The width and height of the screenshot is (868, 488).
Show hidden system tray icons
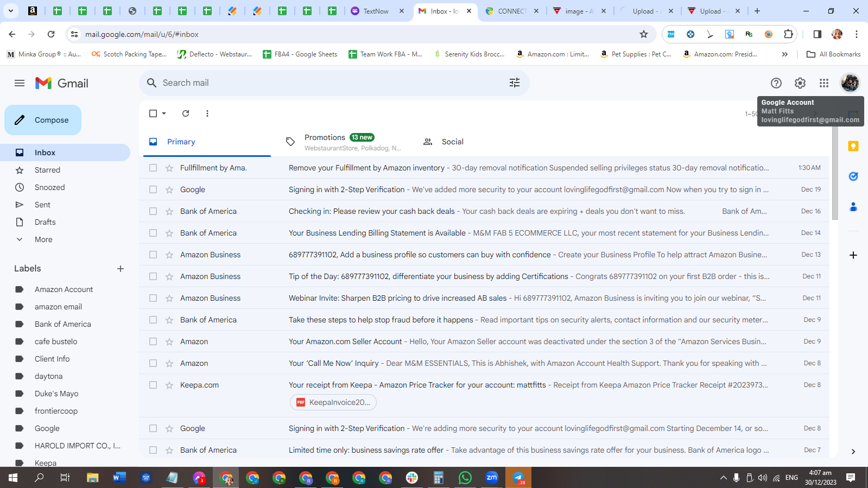723,478
